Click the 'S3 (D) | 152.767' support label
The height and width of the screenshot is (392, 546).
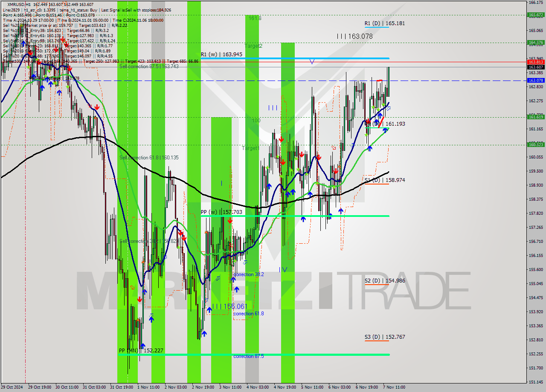click(385, 337)
